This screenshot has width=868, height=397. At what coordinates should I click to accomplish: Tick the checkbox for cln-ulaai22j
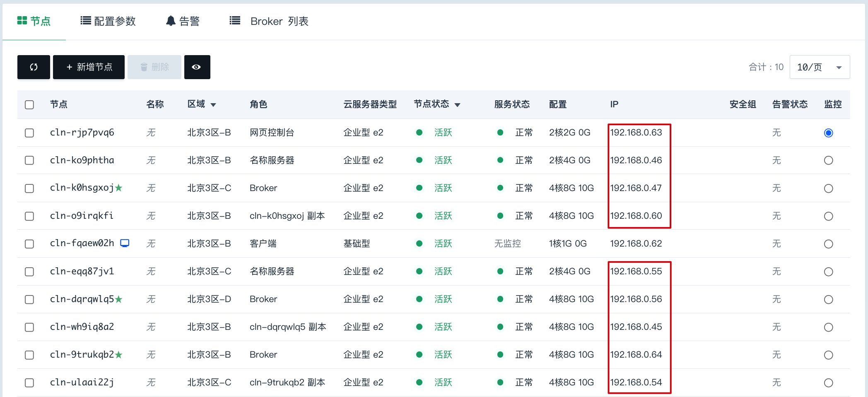pyautogui.click(x=29, y=383)
